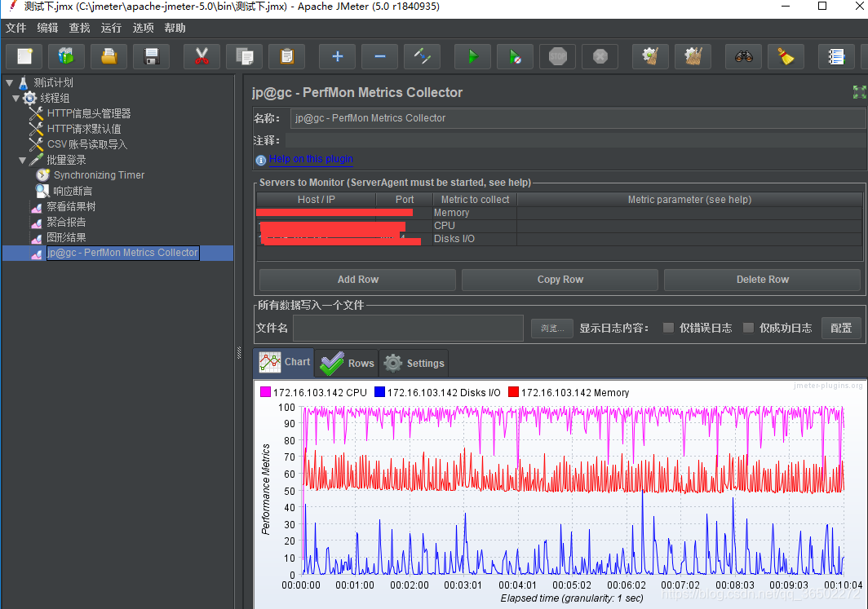Open the 选项 menu
The width and height of the screenshot is (868, 609).
point(144,28)
